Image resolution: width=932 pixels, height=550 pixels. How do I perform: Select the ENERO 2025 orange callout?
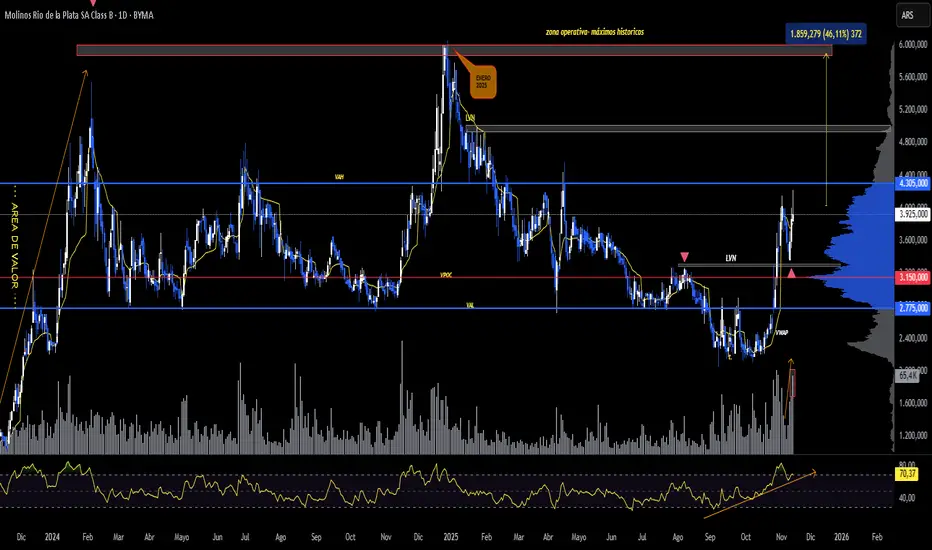point(483,82)
